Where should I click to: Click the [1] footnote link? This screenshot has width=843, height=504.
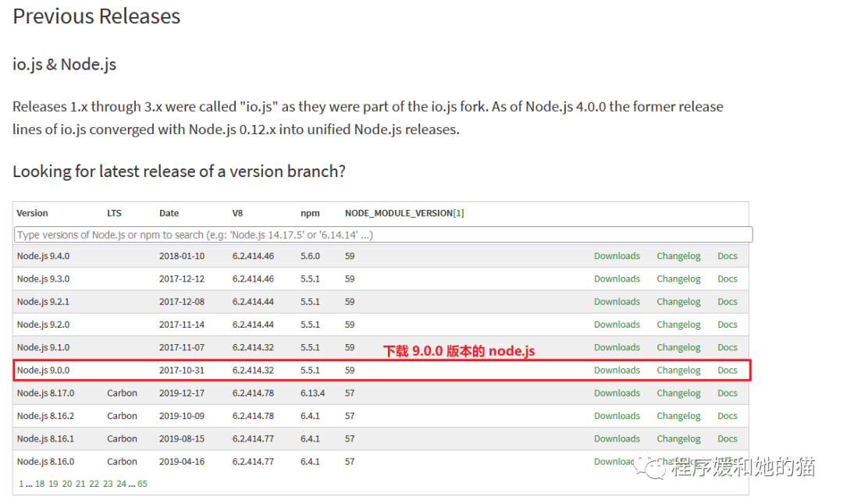459,213
